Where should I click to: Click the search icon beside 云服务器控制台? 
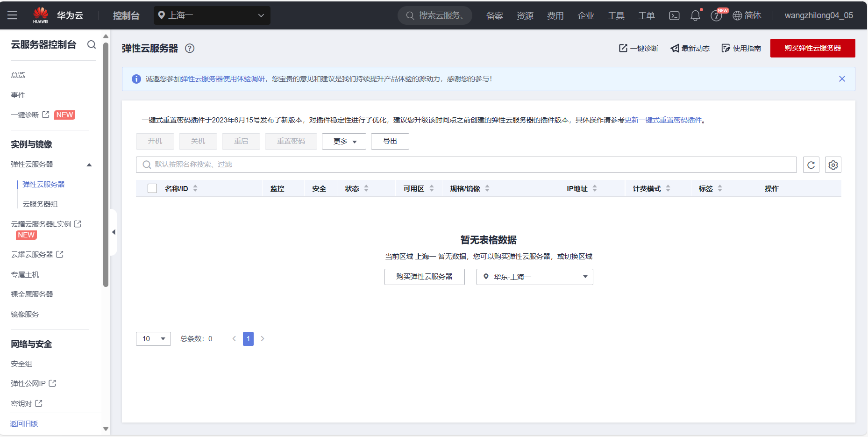92,44
